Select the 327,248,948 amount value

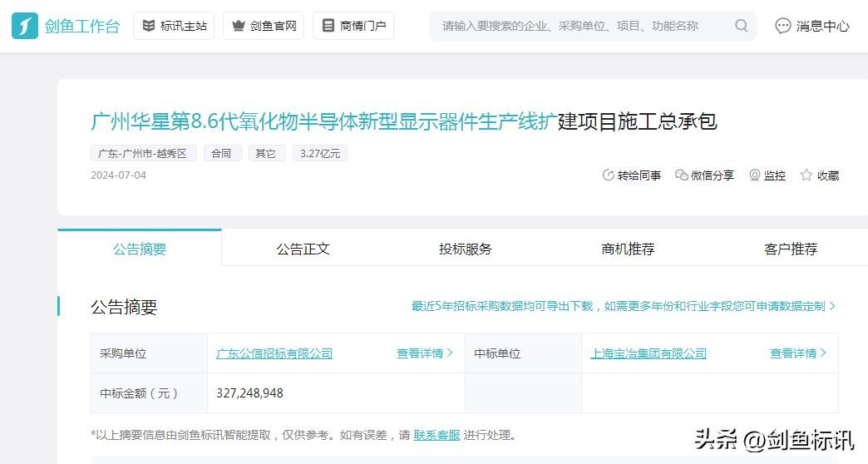tap(249, 393)
